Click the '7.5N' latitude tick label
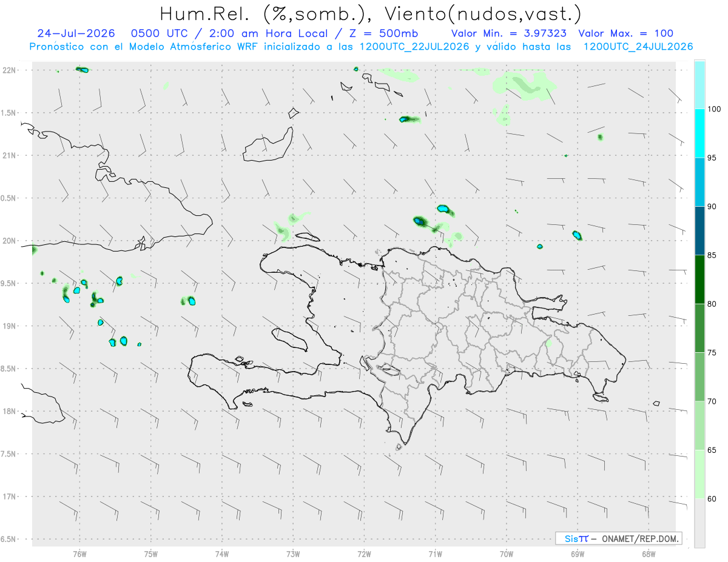The image size is (728, 562). pyautogui.click(x=7, y=454)
